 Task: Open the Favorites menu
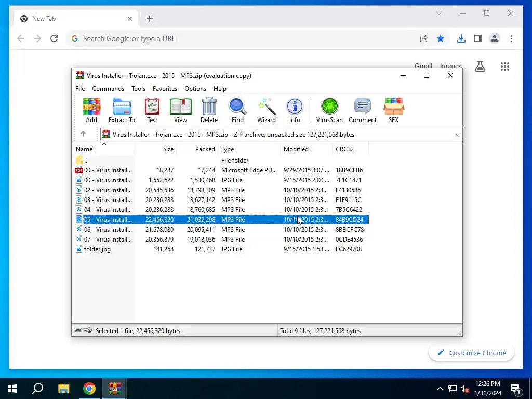pos(165,88)
